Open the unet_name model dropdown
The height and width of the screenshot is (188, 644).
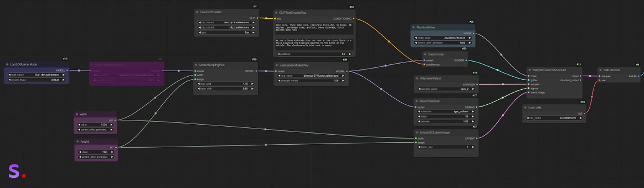coord(36,75)
